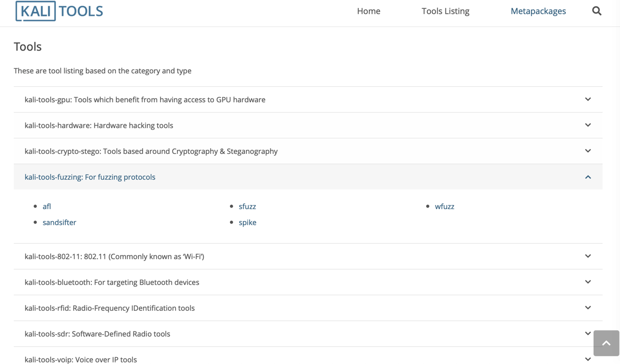Open the spike tool link

[247, 222]
